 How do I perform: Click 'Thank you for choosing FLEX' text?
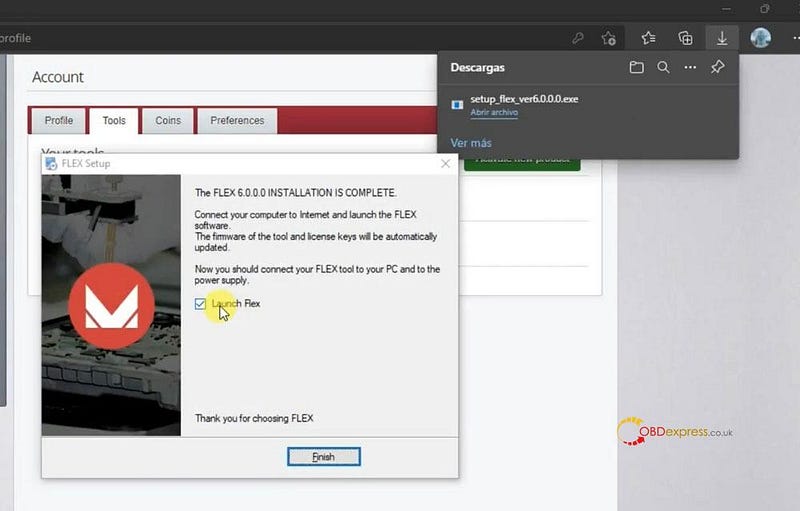click(x=254, y=418)
